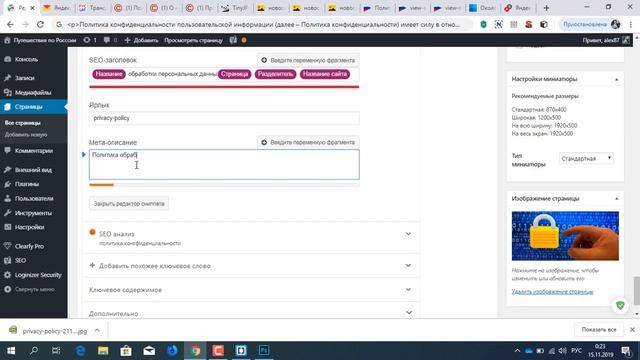Click Добавить in the admin bar
This screenshot has width=640, height=360.
click(x=141, y=40)
